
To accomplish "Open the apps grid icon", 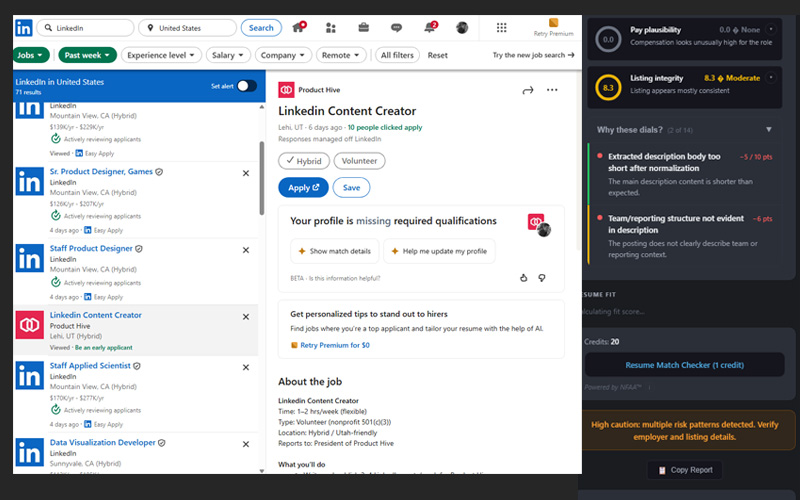I will click(x=502, y=28).
